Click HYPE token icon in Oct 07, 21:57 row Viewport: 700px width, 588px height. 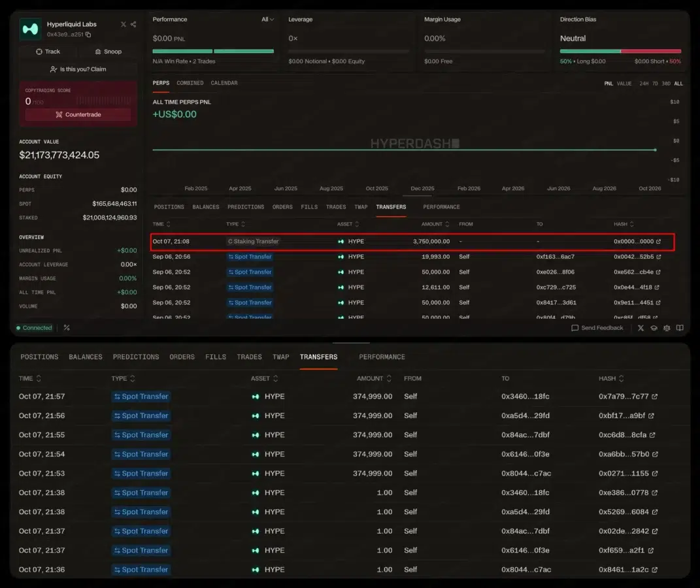256,396
